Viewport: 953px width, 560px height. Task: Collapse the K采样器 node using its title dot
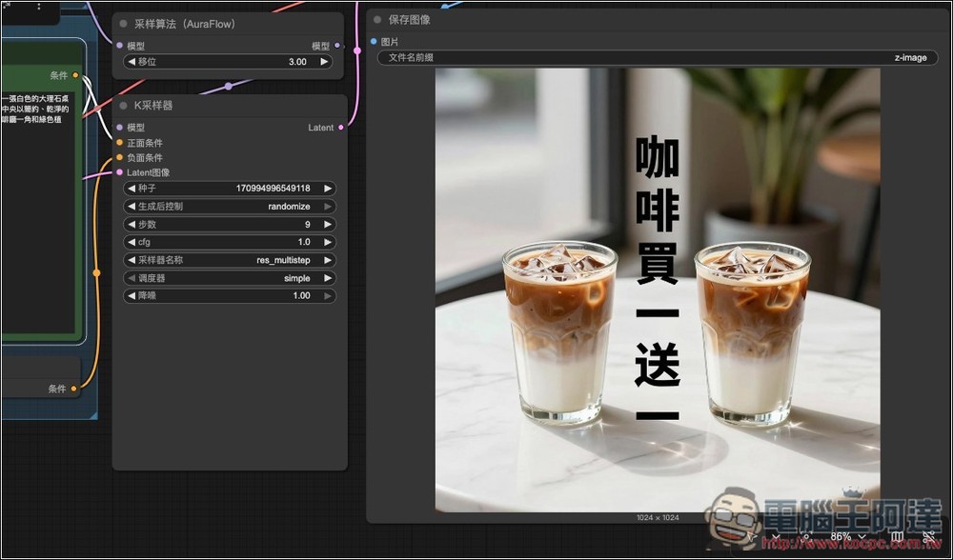[124, 106]
